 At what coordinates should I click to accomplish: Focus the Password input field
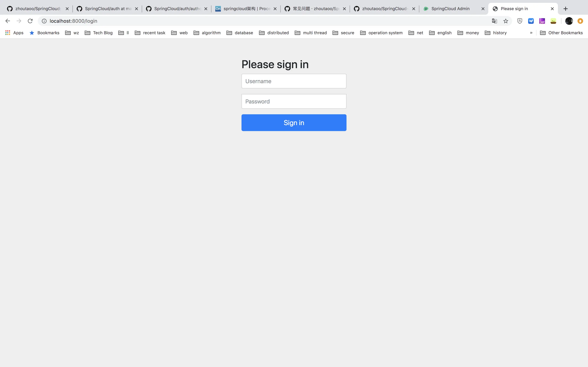click(x=294, y=101)
